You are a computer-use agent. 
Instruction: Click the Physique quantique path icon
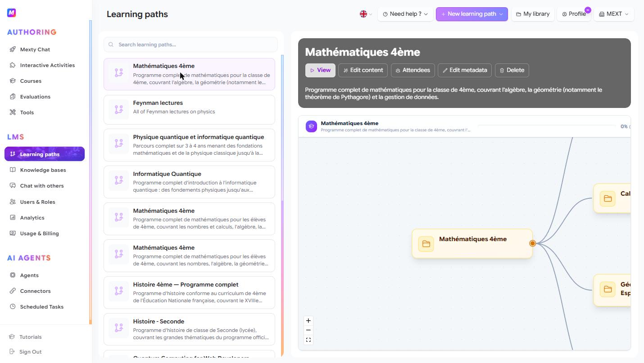point(119,143)
